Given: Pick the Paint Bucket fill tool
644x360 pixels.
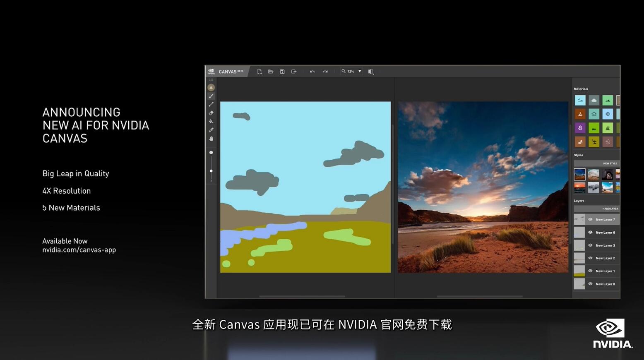Looking at the screenshot, I should [x=211, y=121].
